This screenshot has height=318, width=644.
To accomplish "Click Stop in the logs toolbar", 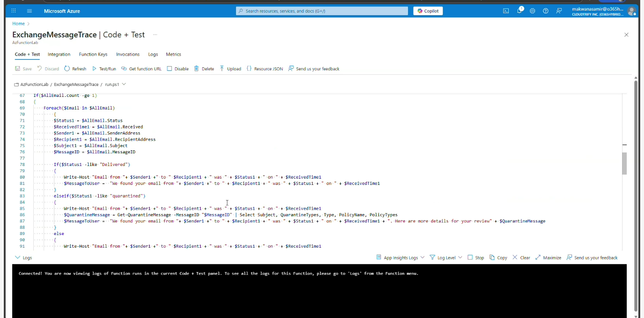I will tap(475, 257).
